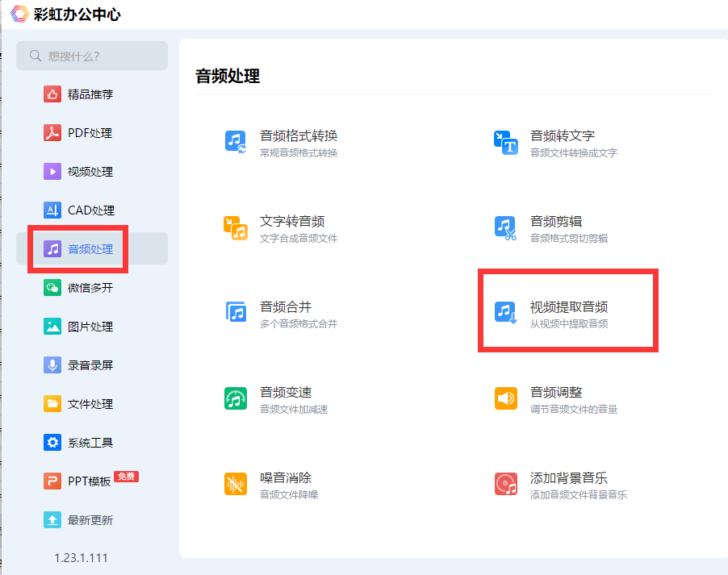Image resolution: width=728 pixels, height=575 pixels.
Task: Click the 音频剪辑 scissors icon
Action: [505, 228]
